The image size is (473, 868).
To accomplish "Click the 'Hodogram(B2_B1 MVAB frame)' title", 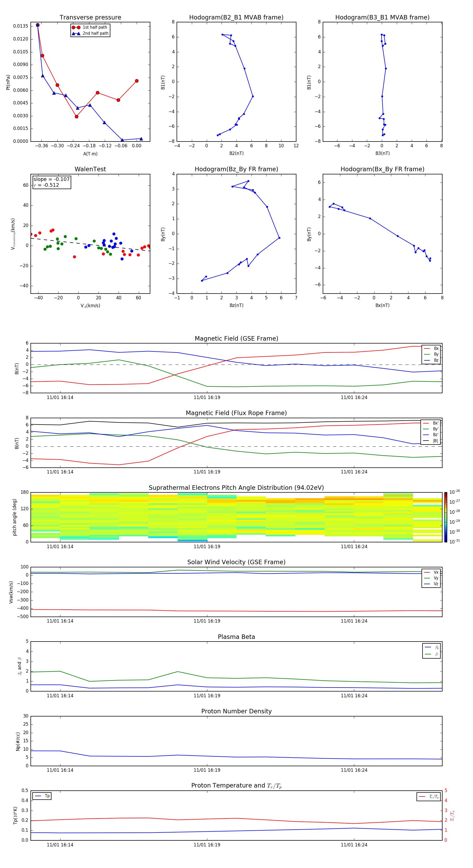I will [236, 18].
